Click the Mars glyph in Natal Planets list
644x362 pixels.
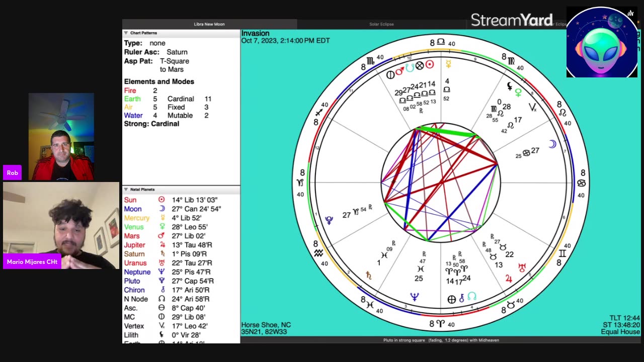162,236
